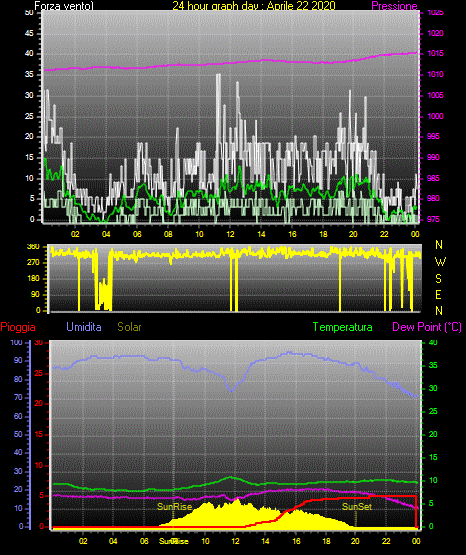Click rain axis value 15
This screenshot has width=466, height=555.
(x=39, y=434)
